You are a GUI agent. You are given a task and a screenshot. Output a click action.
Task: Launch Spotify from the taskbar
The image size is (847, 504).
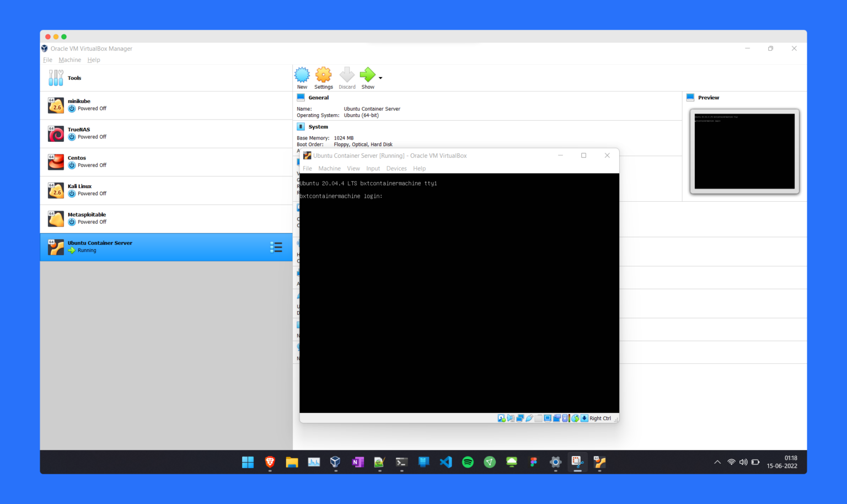pyautogui.click(x=468, y=463)
